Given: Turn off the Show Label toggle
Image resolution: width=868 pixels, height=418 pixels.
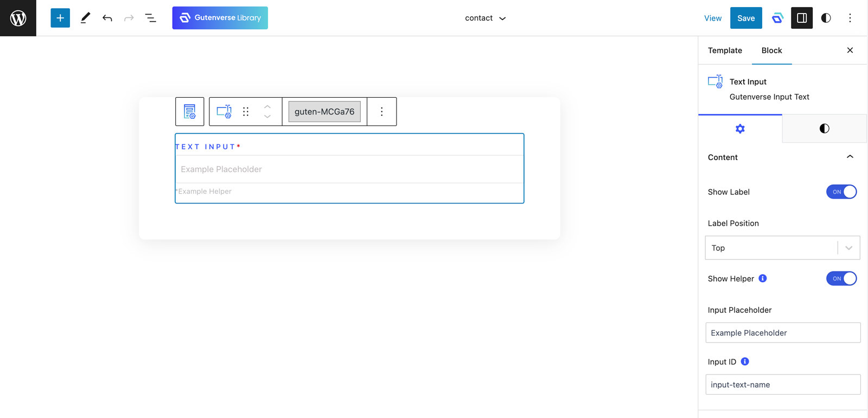Looking at the screenshot, I should pyautogui.click(x=841, y=192).
